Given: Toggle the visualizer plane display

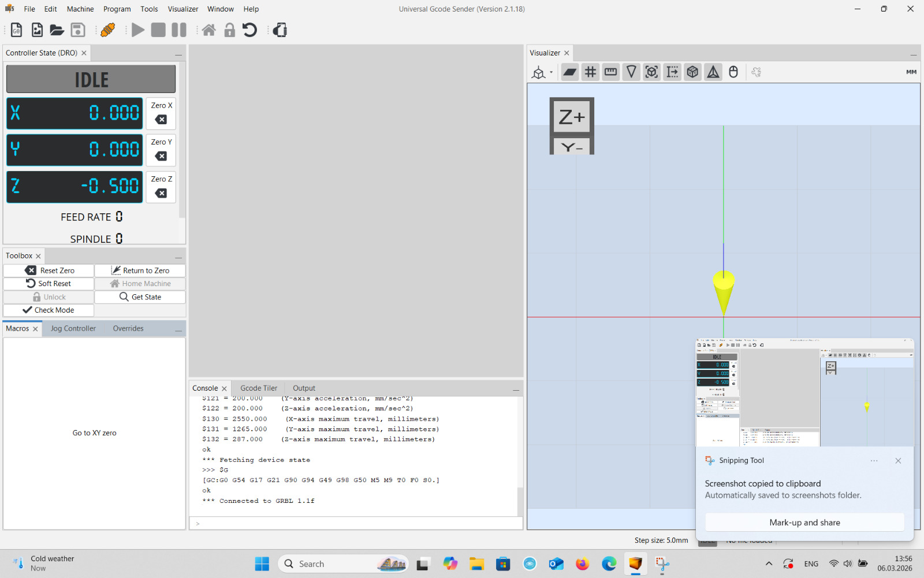Looking at the screenshot, I should coord(570,72).
